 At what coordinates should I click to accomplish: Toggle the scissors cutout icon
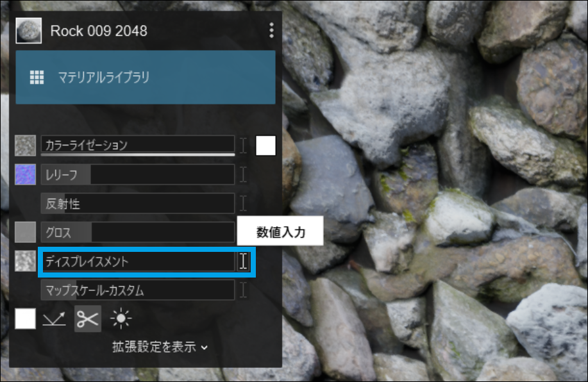coord(88,319)
